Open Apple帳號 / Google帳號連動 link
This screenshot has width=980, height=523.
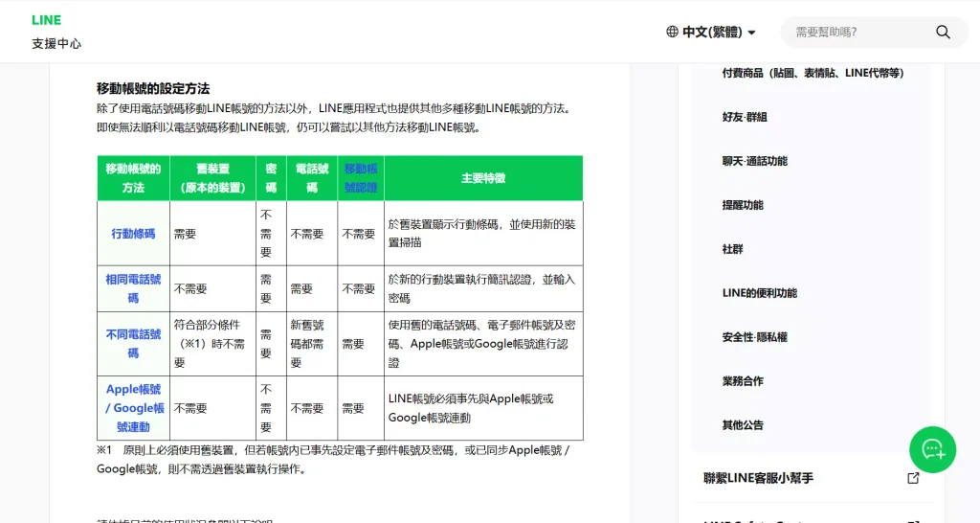(134, 408)
